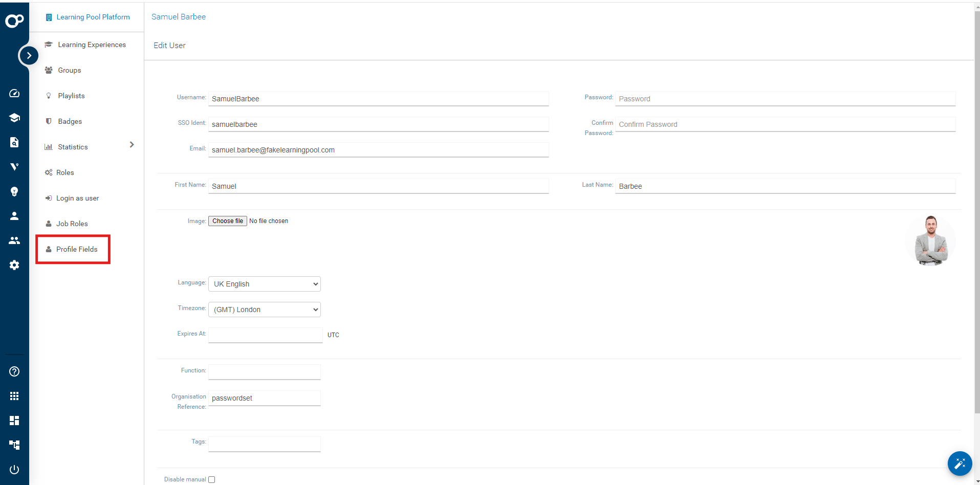This screenshot has height=485, width=980.
Task: Click the Expires At input field
Action: [265, 335]
